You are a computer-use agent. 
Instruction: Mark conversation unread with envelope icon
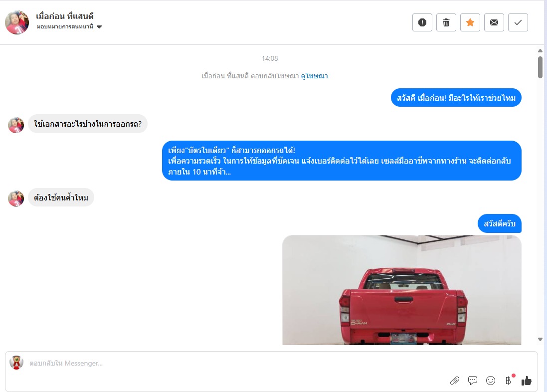[x=494, y=22]
